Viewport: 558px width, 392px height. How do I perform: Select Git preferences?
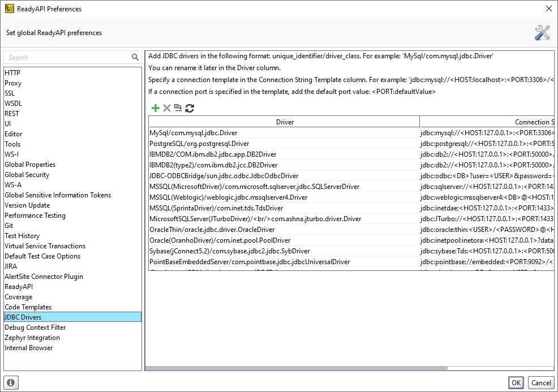pos(72,226)
